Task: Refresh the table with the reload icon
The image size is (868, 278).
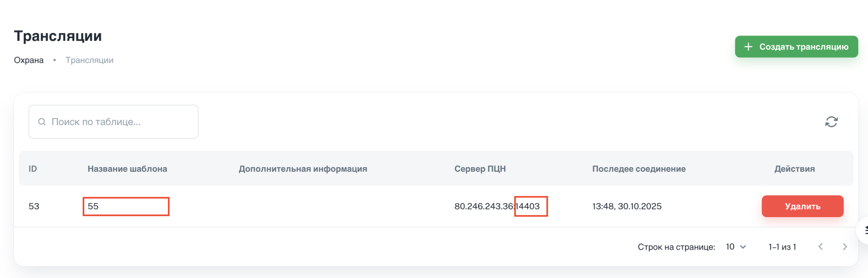Action: pos(831,122)
